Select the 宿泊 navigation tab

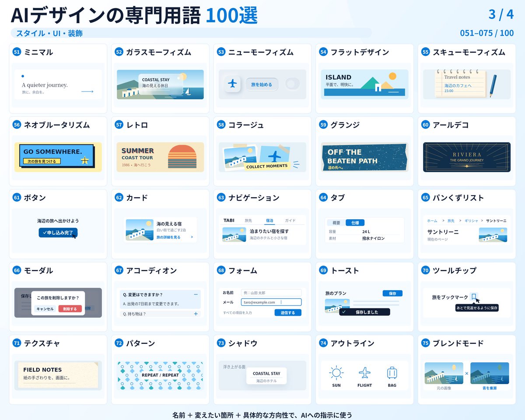pyautogui.click(x=269, y=220)
